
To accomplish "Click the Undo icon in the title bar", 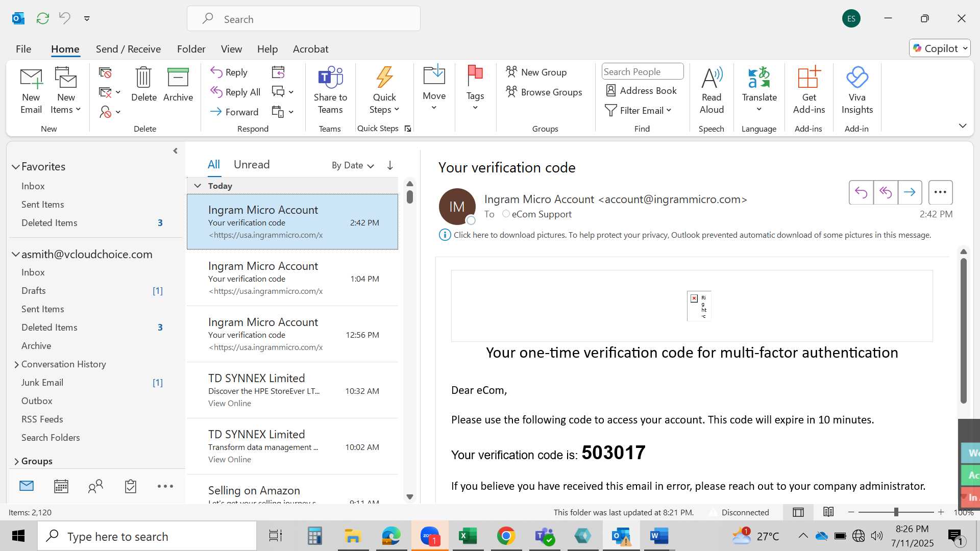I will 64,18.
